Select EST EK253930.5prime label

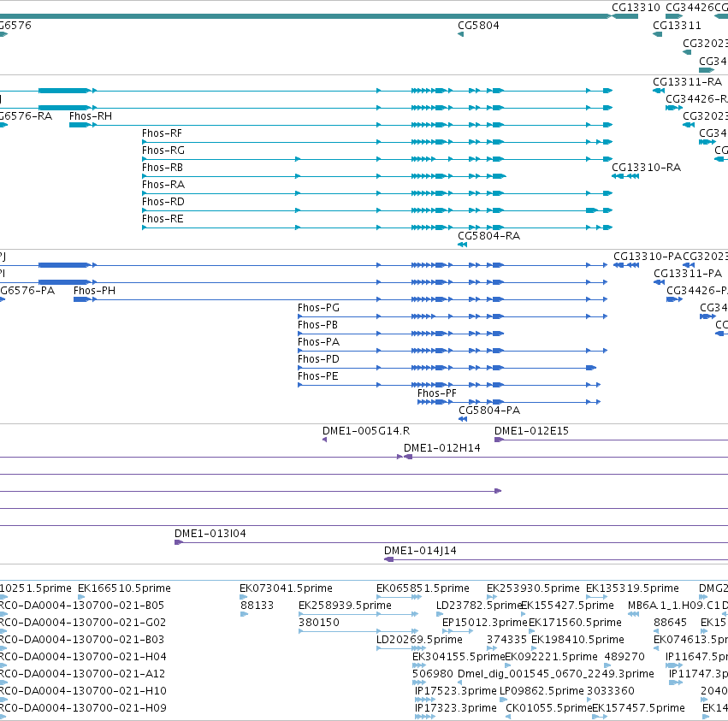coord(533,588)
